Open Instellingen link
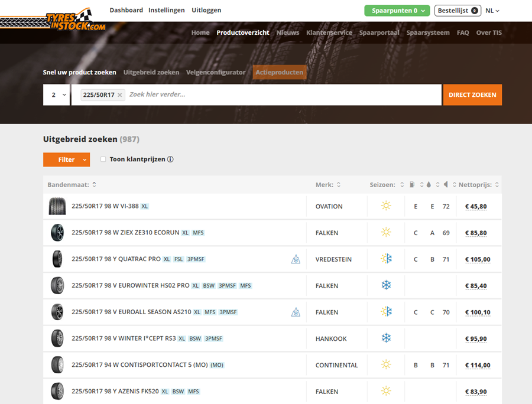 [x=166, y=10]
